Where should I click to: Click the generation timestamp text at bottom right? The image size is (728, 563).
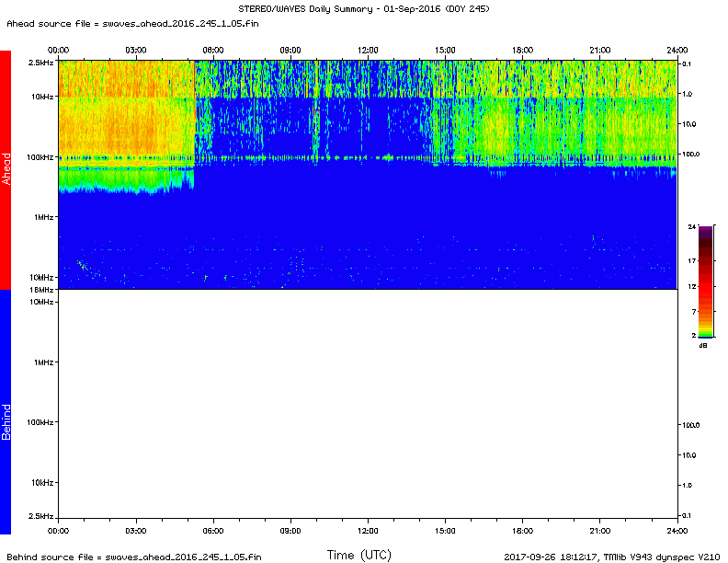tap(611, 557)
